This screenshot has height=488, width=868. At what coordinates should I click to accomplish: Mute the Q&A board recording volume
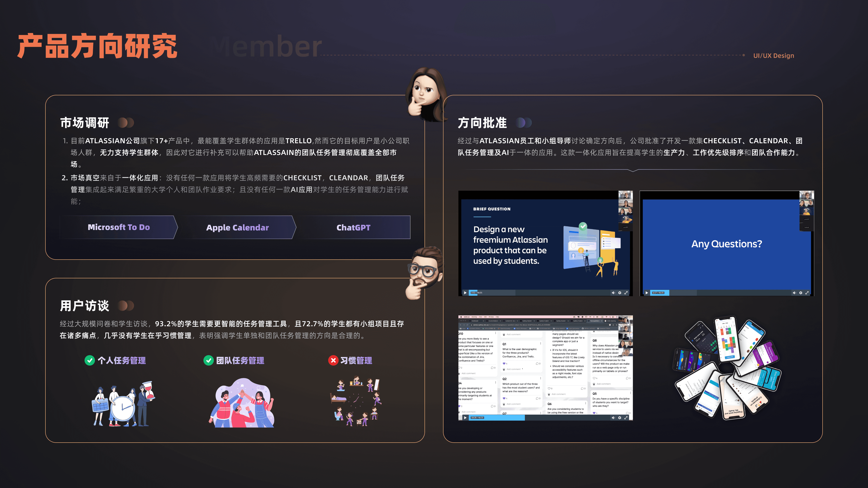(x=613, y=418)
